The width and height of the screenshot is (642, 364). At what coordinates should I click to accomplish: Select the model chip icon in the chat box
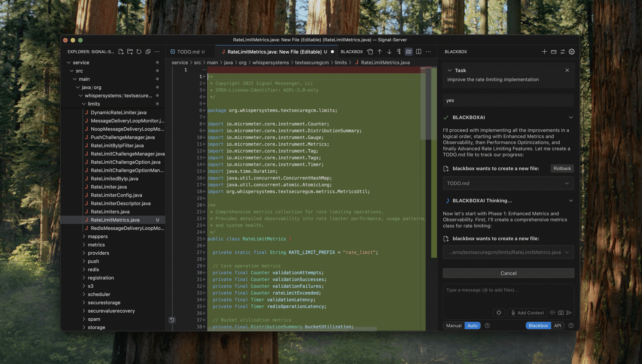499,313
